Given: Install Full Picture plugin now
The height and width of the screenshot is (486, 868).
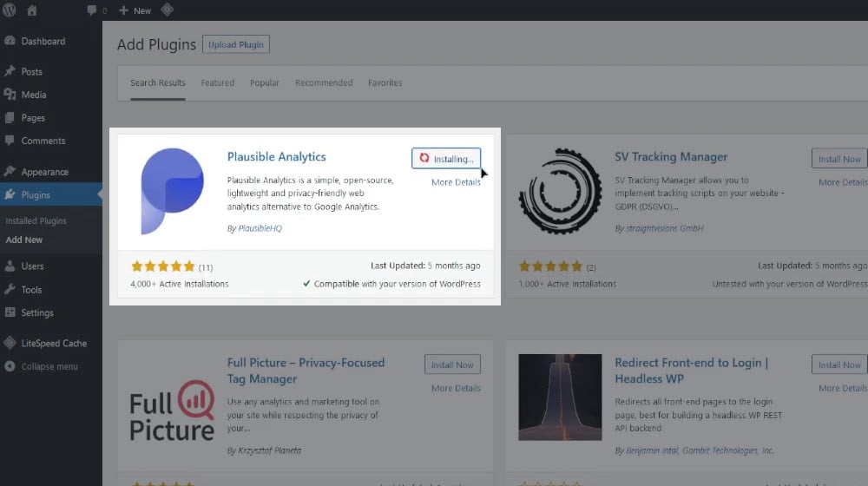Looking at the screenshot, I should (452, 364).
